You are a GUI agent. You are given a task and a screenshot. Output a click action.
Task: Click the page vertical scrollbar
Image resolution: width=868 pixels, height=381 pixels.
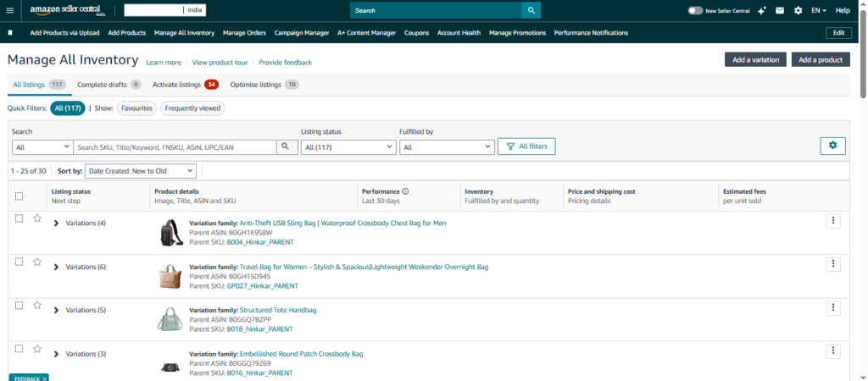pyautogui.click(x=863, y=55)
